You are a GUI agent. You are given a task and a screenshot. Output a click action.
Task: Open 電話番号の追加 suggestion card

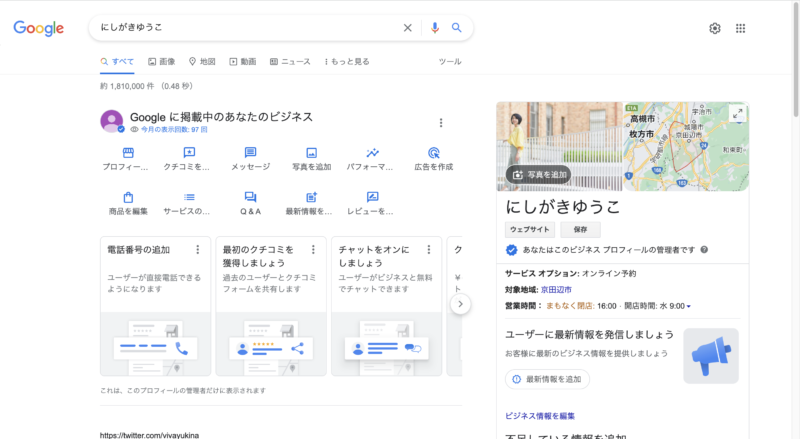coord(156,306)
